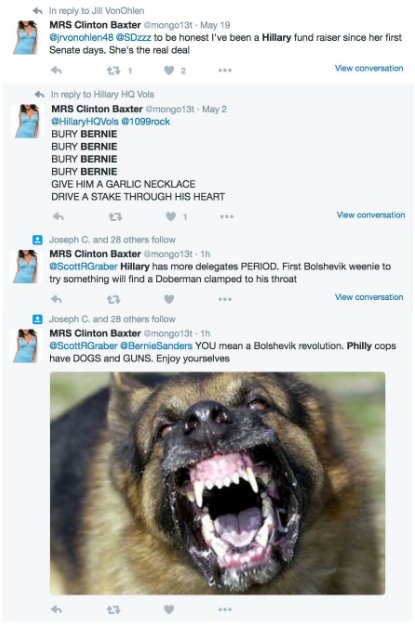View conversation for the BURY BERNIE tweet
This screenshot has height=630, width=415.
tap(371, 215)
